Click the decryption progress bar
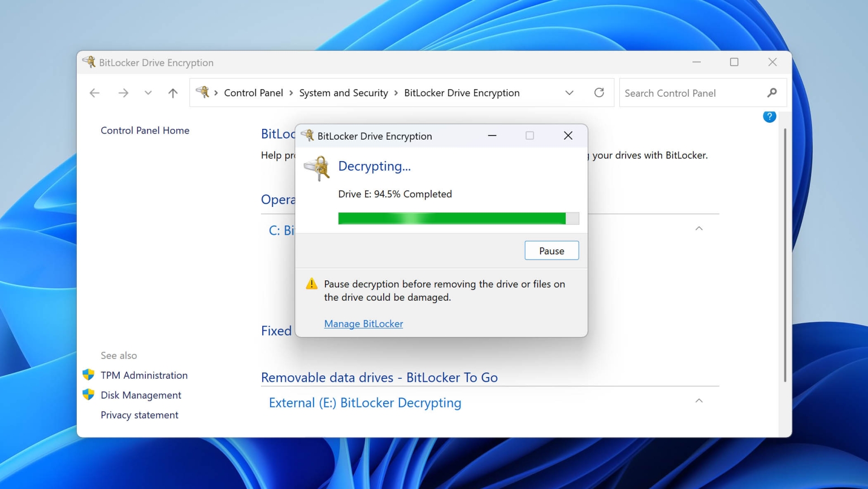The height and width of the screenshot is (489, 868). (458, 218)
